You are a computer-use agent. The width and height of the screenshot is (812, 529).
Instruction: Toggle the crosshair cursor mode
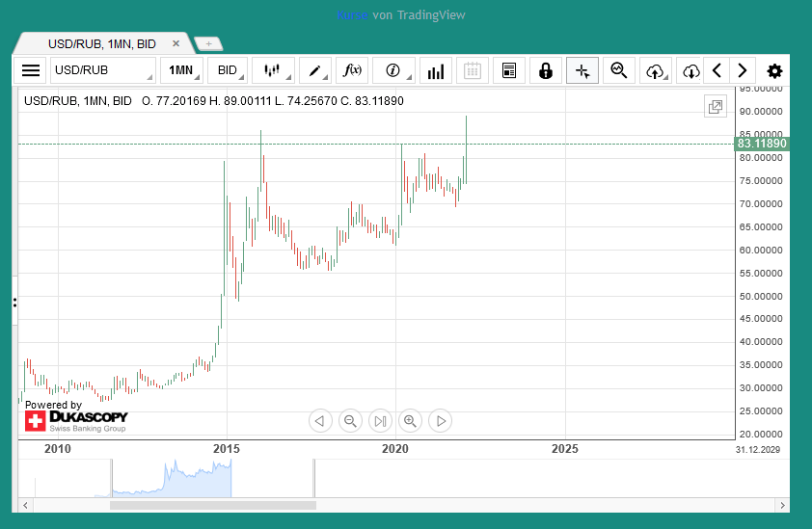click(582, 70)
